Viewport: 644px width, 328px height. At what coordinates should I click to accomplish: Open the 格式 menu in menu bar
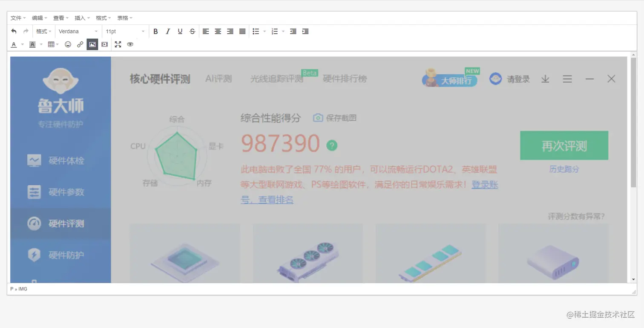[103, 18]
